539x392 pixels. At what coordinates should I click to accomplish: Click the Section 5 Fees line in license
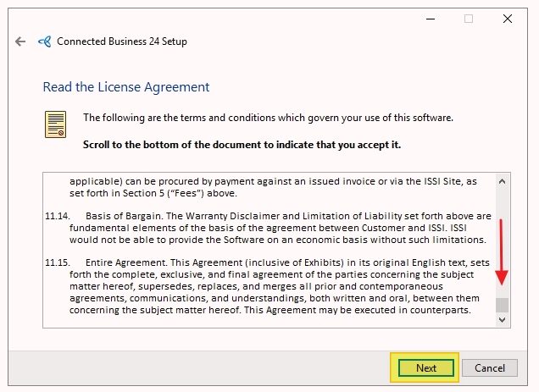pos(153,193)
